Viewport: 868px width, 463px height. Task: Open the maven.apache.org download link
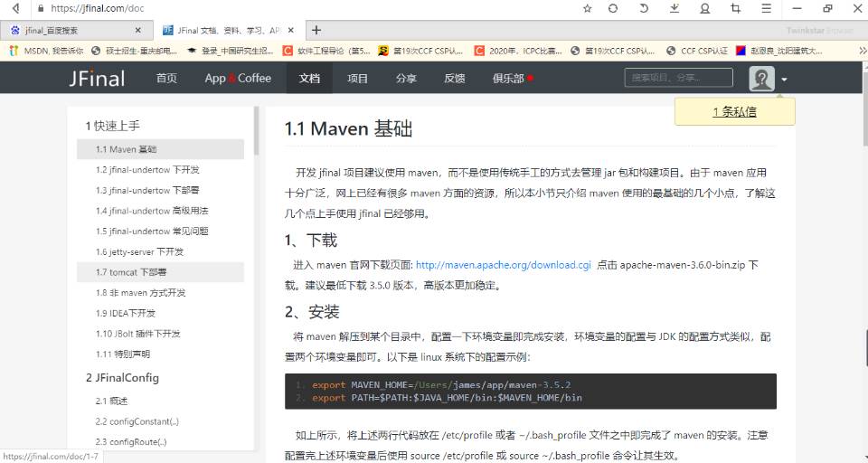point(503,266)
